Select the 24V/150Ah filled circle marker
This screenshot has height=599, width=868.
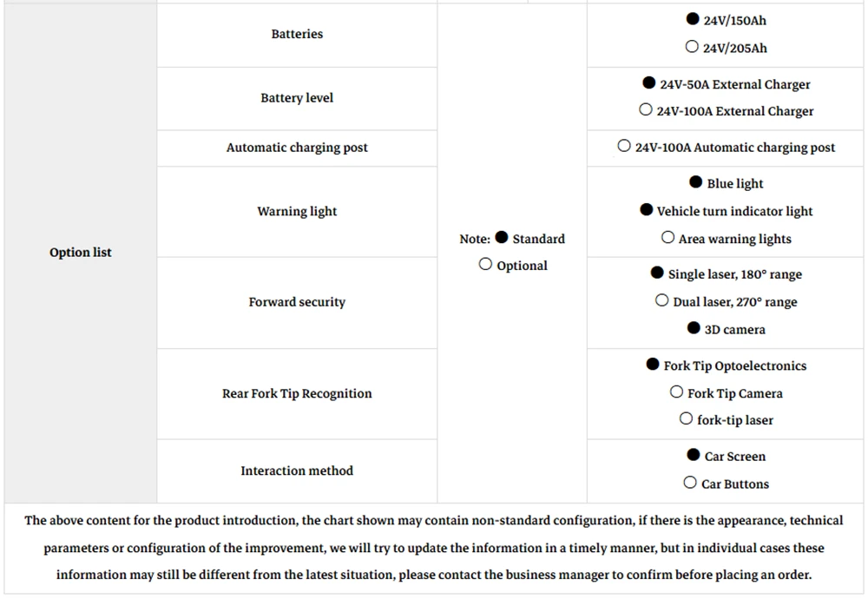click(693, 19)
